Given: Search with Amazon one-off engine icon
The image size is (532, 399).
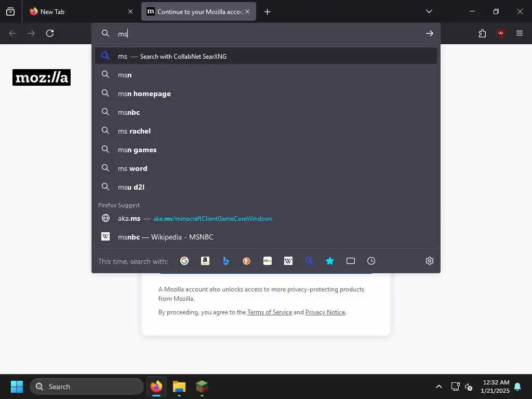Looking at the screenshot, I should pos(205,261).
